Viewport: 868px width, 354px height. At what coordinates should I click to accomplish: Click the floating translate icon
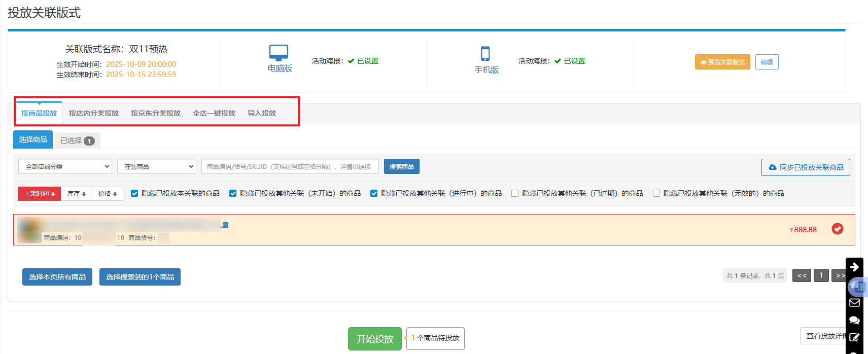click(857, 287)
